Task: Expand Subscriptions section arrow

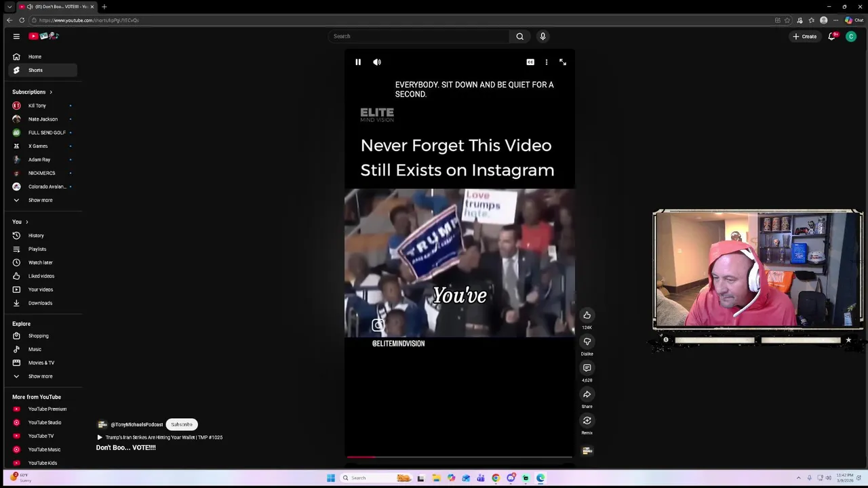Action: (x=50, y=92)
